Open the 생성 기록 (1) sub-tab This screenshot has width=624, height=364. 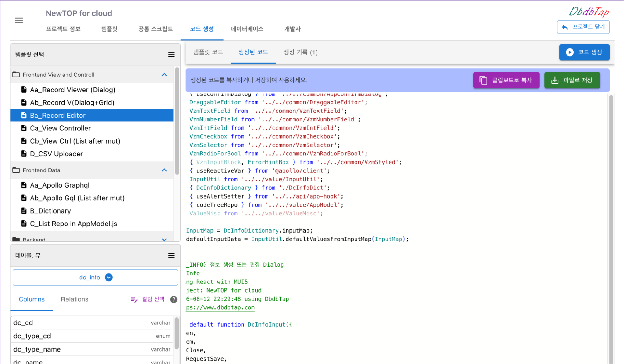(x=301, y=52)
